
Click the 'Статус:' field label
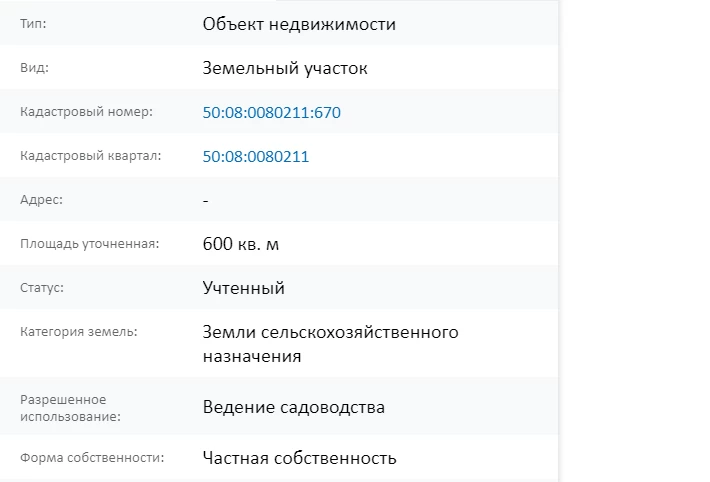tap(42, 288)
